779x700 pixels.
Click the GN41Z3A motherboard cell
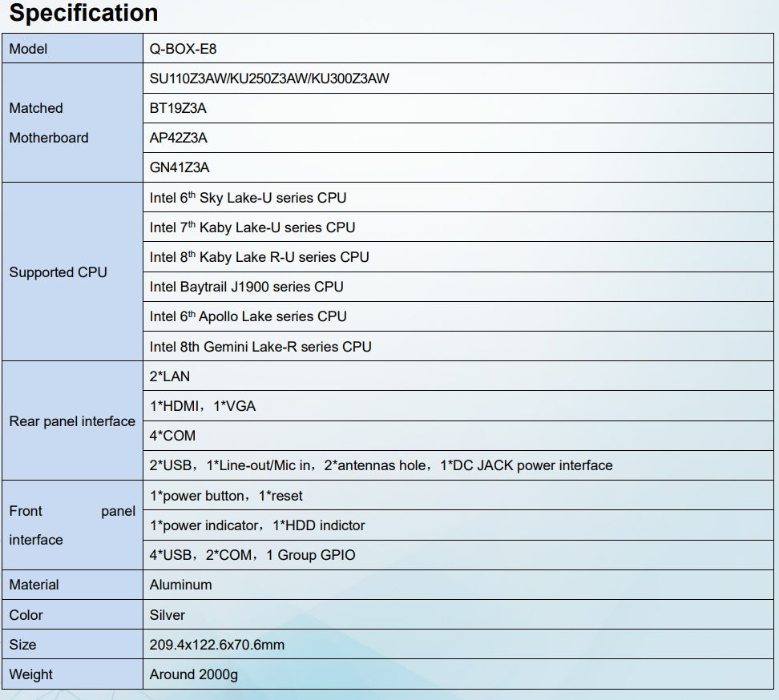pyautogui.click(x=178, y=167)
